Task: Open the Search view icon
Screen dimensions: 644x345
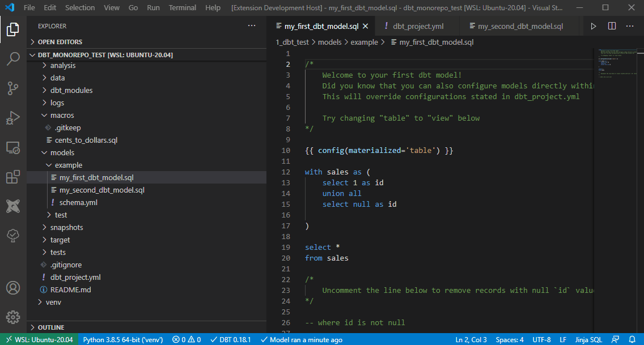Action: [12, 59]
